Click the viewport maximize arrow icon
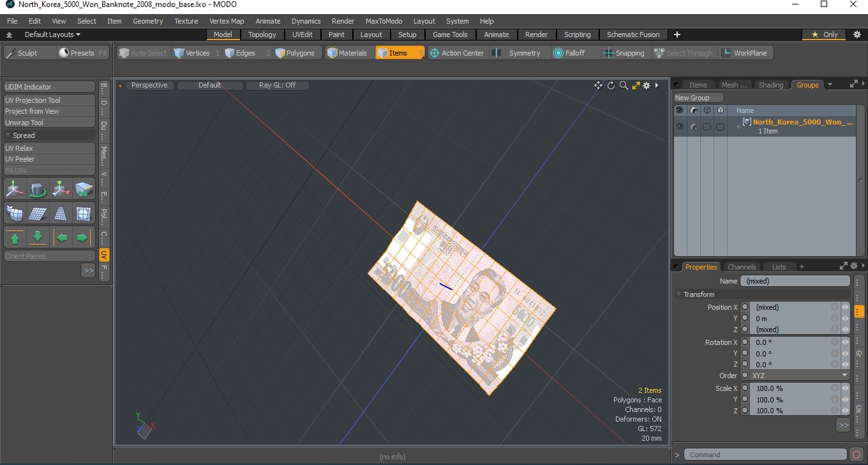The height and width of the screenshot is (465, 868). (x=636, y=86)
